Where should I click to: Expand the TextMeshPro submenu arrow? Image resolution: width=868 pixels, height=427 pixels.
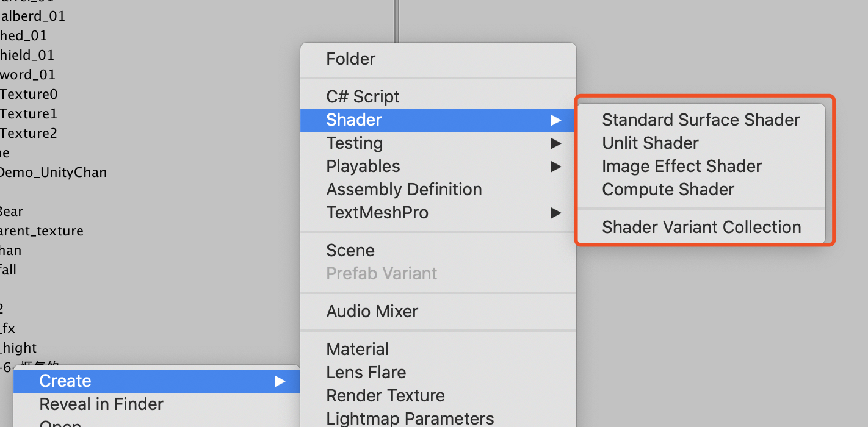tap(556, 212)
